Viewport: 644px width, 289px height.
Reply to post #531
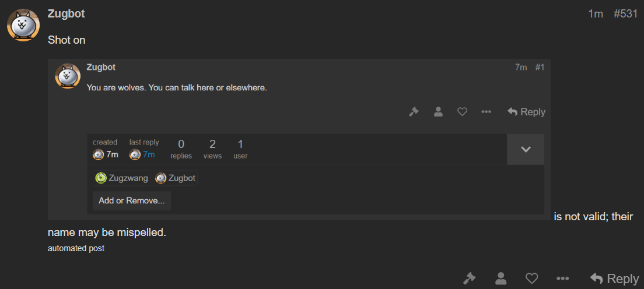614,279
